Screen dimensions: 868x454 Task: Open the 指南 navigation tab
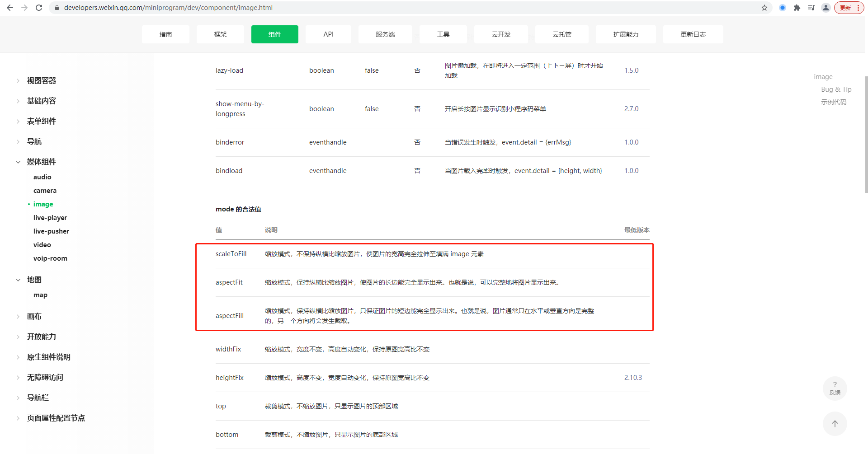165,34
